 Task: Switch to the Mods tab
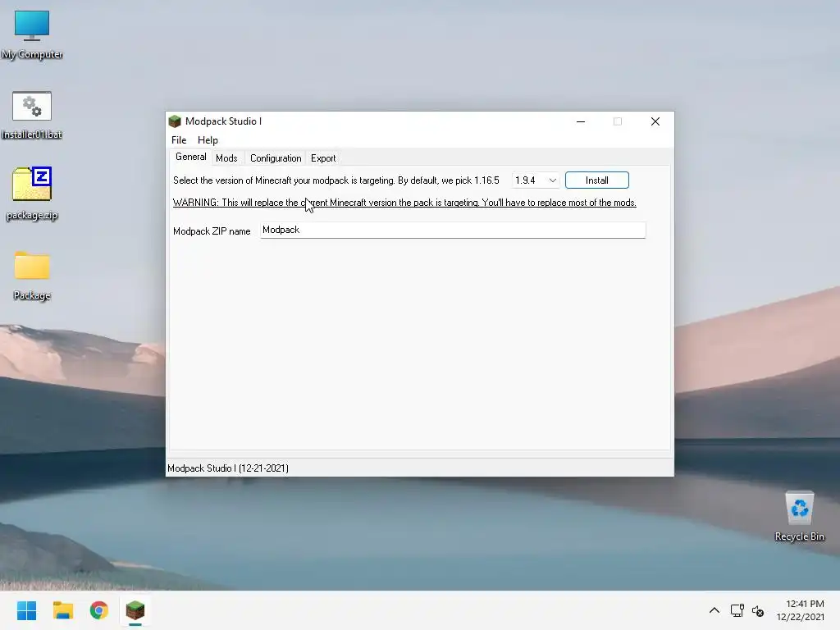226,158
